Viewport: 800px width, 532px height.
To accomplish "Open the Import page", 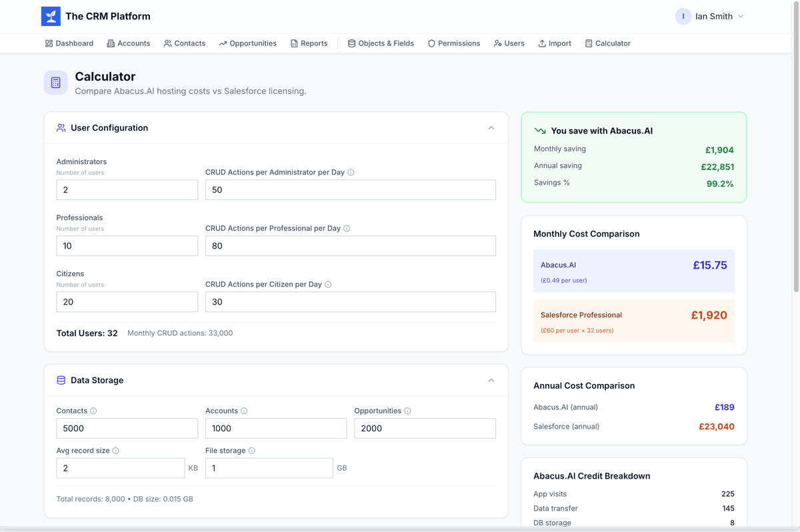I will pos(554,43).
